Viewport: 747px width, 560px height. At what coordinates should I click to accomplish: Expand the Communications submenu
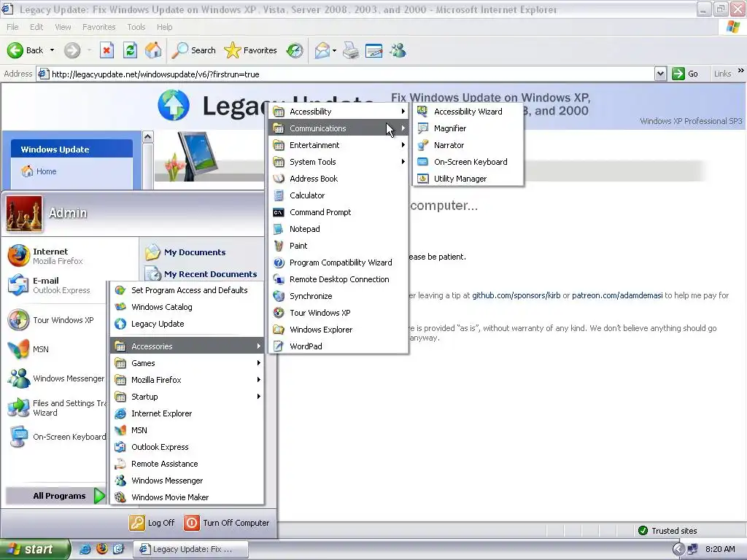pos(338,128)
